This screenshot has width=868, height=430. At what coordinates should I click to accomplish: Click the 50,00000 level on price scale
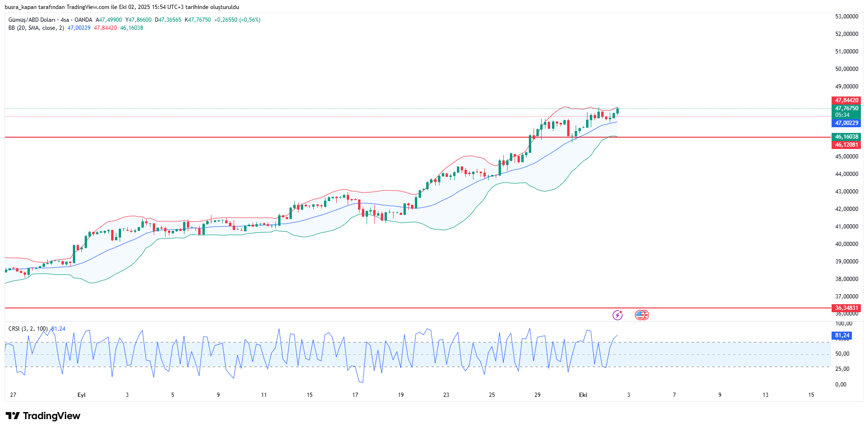click(846, 69)
